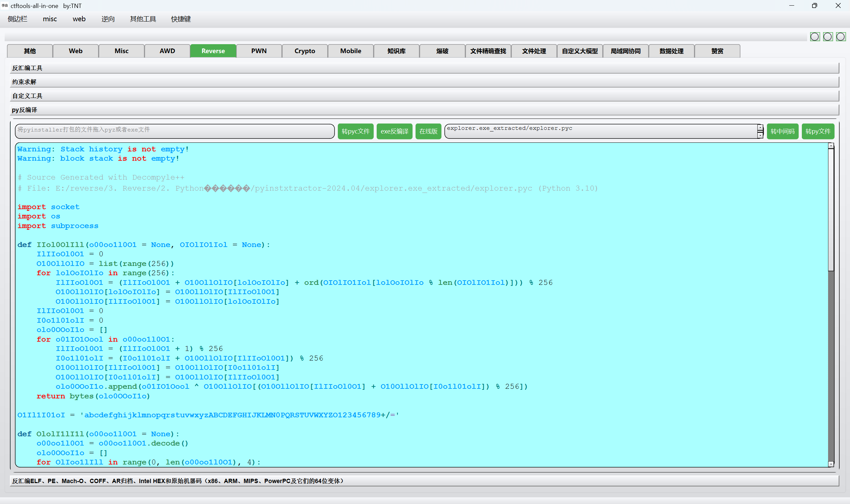Switch to the PWN tab

coord(259,51)
